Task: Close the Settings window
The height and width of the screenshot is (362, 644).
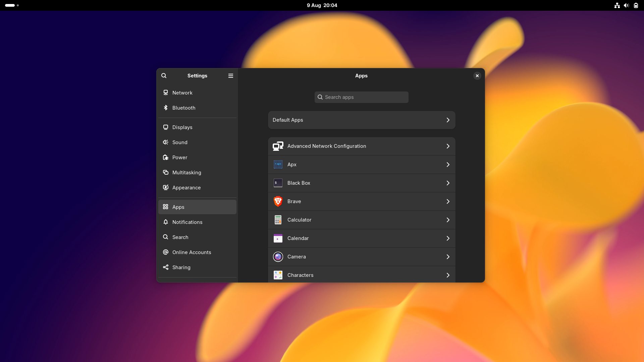Action: 477,76
